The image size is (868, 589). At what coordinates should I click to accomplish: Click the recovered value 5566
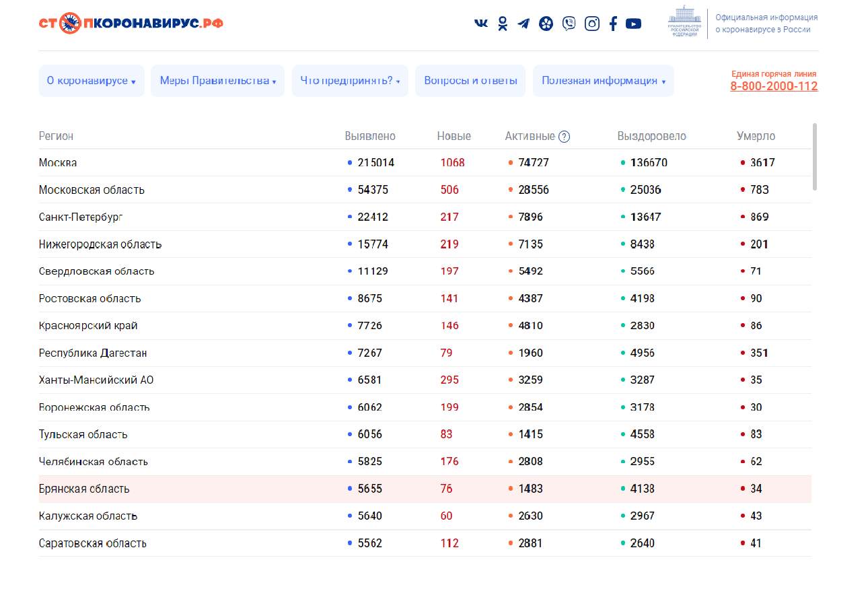(643, 271)
